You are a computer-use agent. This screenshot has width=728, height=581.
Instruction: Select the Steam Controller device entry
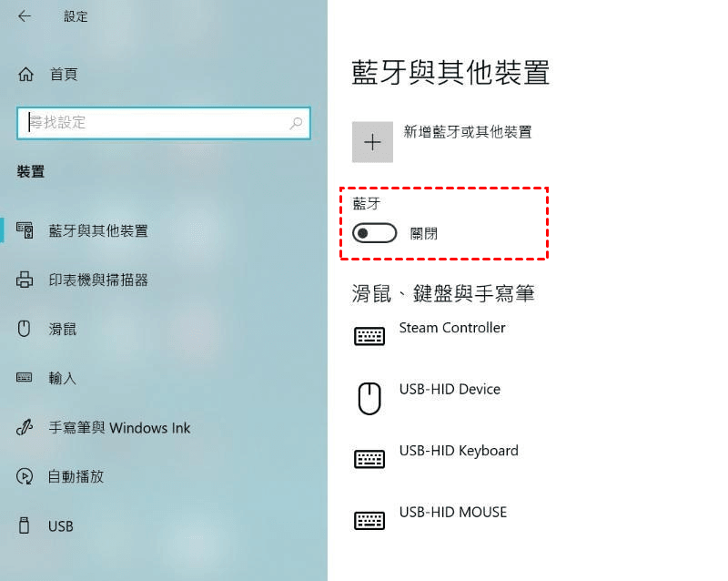(451, 328)
